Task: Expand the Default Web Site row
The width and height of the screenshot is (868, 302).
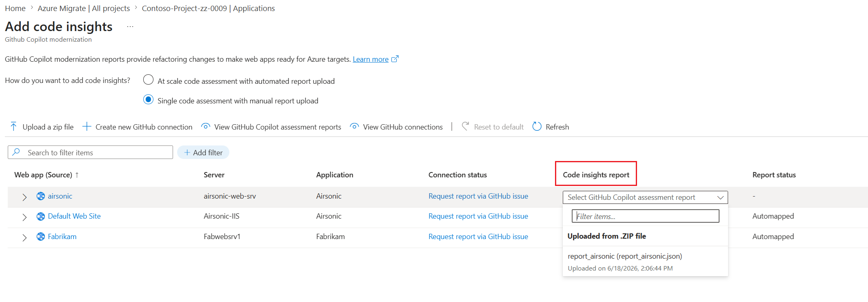Action: coord(24,217)
